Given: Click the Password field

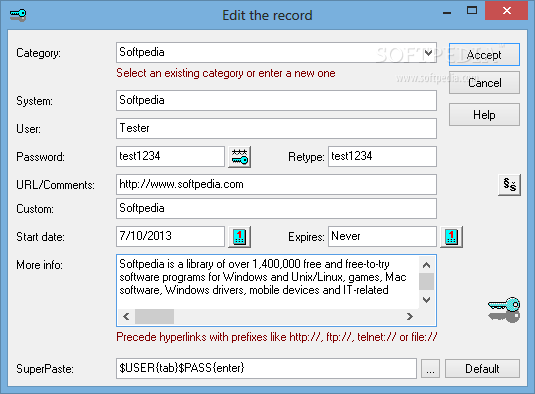Looking at the screenshot, I should [x=170, y=156].
